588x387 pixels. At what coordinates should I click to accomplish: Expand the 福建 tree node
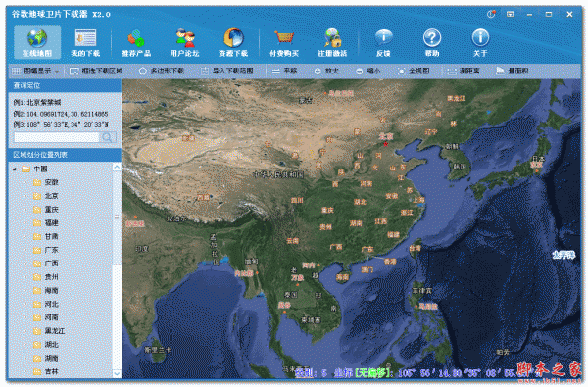(24, 223)
